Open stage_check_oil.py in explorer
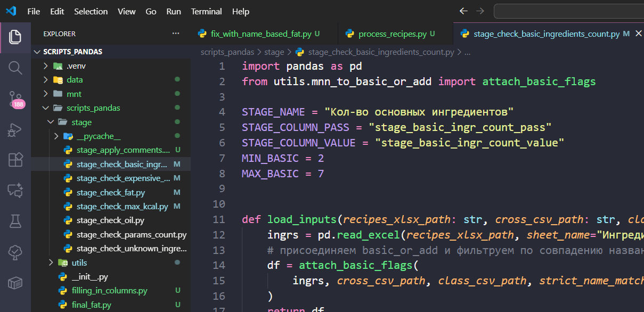 point(111,220)
